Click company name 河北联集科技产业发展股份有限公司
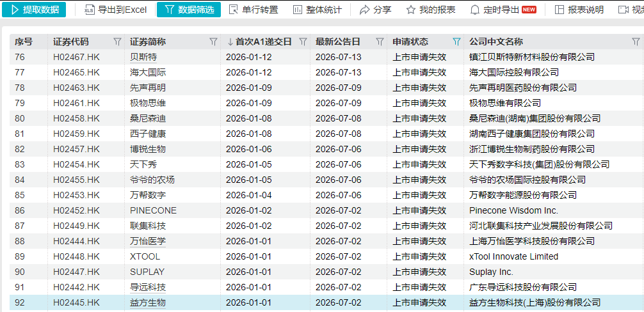The image size is (644, 312). pyautogui.click(x=541, y=226)
